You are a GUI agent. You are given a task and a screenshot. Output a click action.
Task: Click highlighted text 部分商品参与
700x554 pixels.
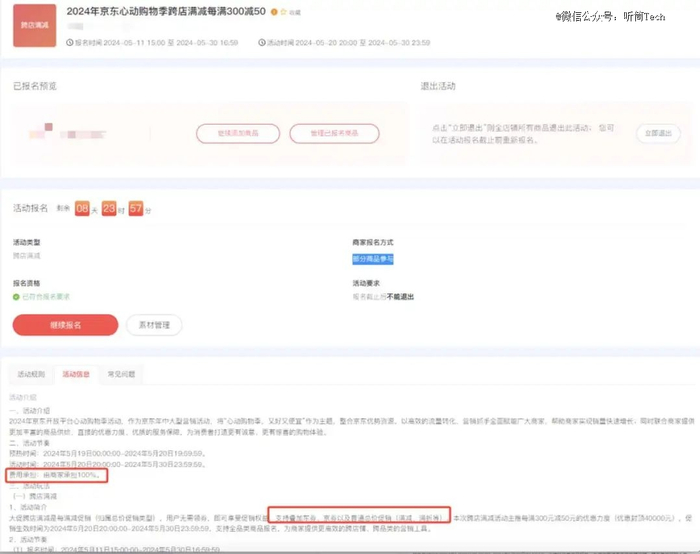pyautogui.click(x=373, y=259)
